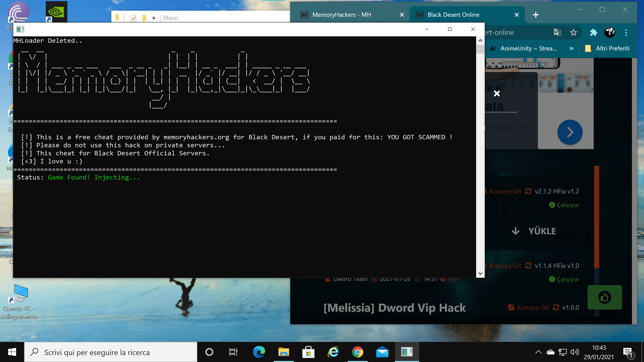Image resolution: width=644 pixels, height=362 pixels.
Task: Click the console window's title bar icon
Action: 20,29
